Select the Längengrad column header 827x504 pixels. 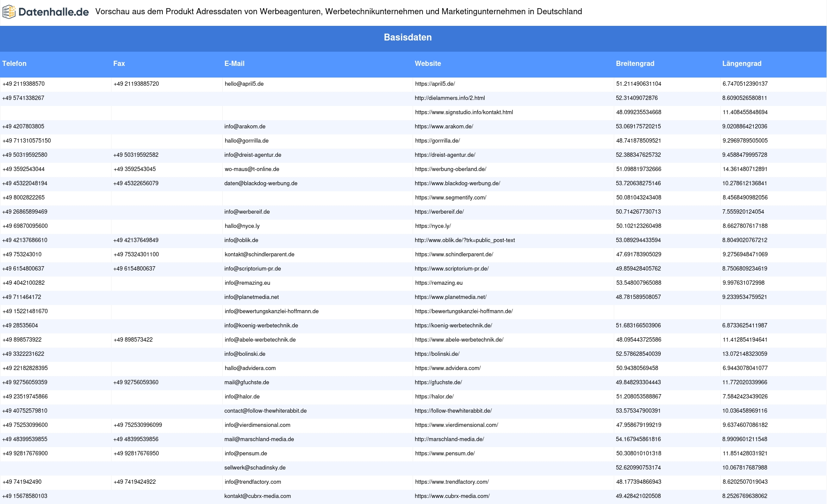742,63
